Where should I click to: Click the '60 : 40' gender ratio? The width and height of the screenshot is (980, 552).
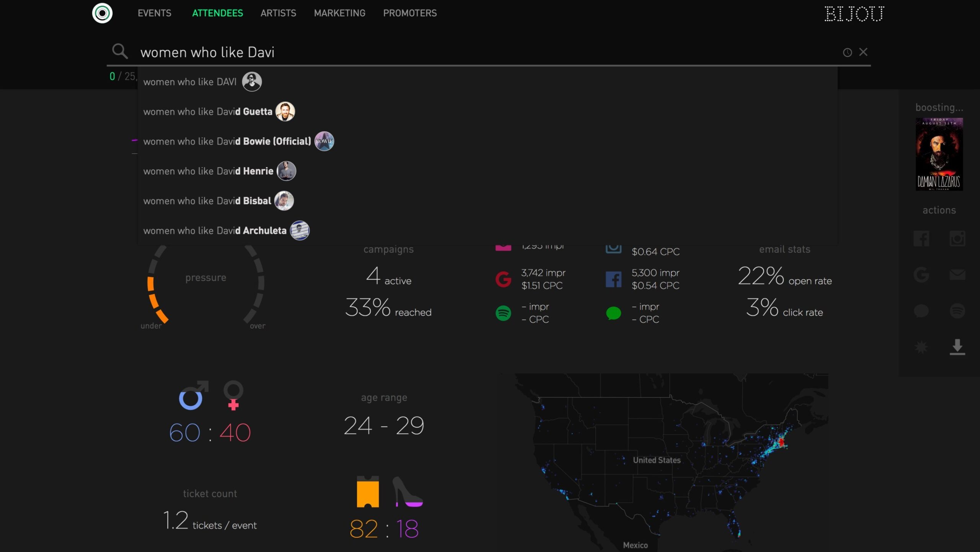click(210, 433)
